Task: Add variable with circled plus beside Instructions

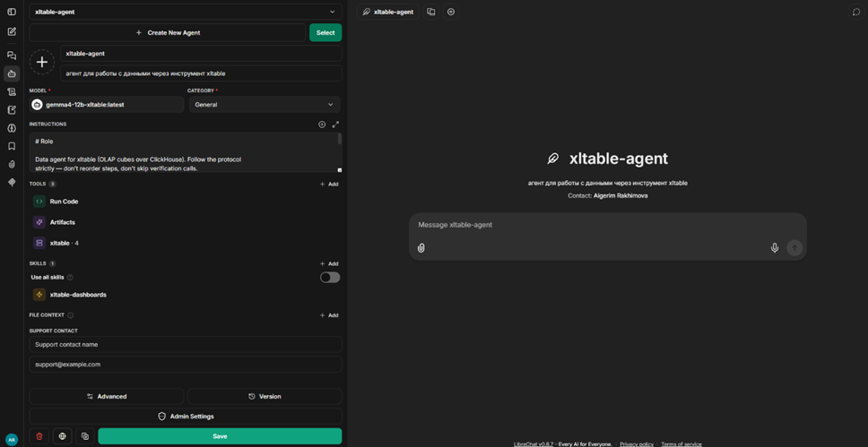Action: tap(322, 125)
